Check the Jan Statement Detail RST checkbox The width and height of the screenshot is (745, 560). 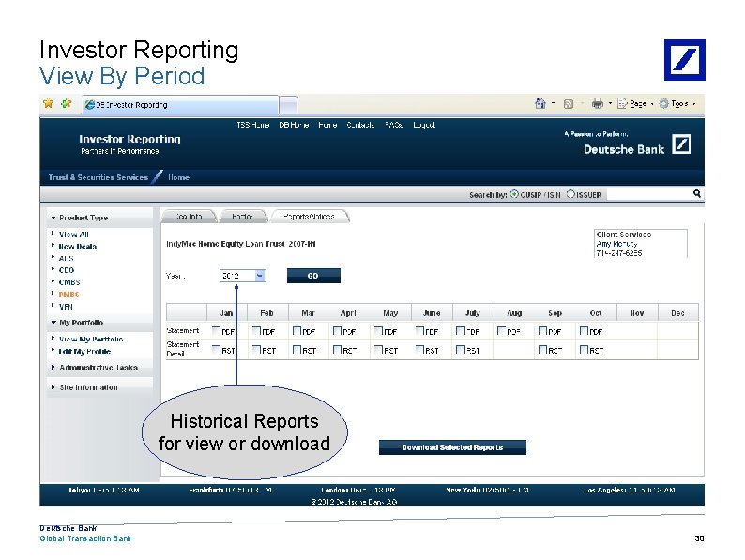(x=216, y=350)
